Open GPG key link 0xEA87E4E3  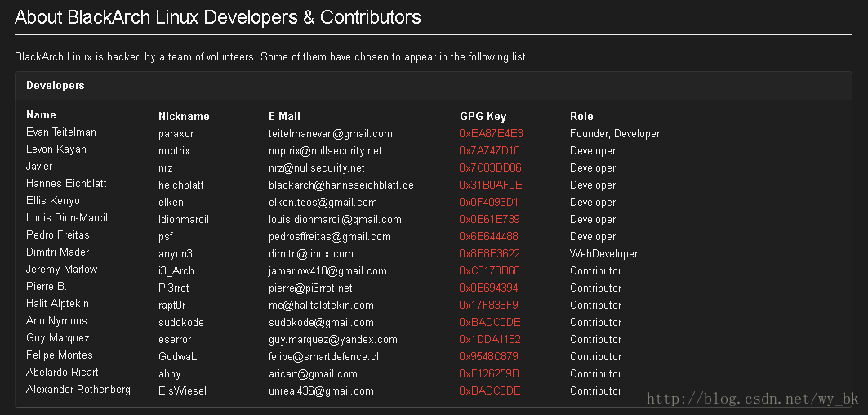(x=491, y=133)
